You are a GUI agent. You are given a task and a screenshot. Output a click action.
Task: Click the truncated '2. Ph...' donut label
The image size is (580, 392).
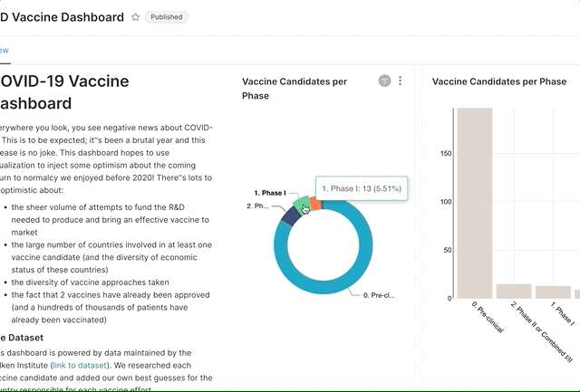257,206
